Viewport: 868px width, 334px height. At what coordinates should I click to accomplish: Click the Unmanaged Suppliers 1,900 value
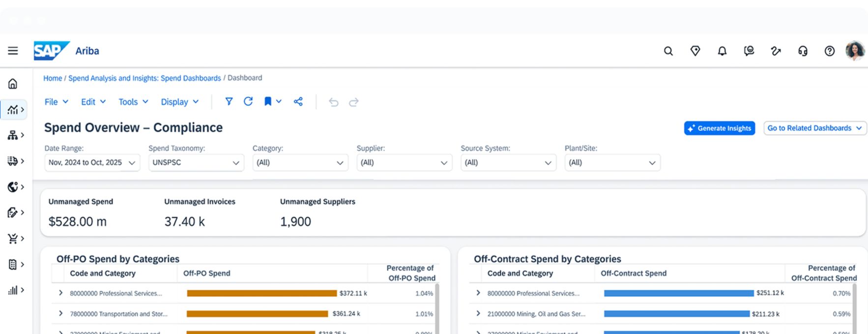tap(295, 222)
